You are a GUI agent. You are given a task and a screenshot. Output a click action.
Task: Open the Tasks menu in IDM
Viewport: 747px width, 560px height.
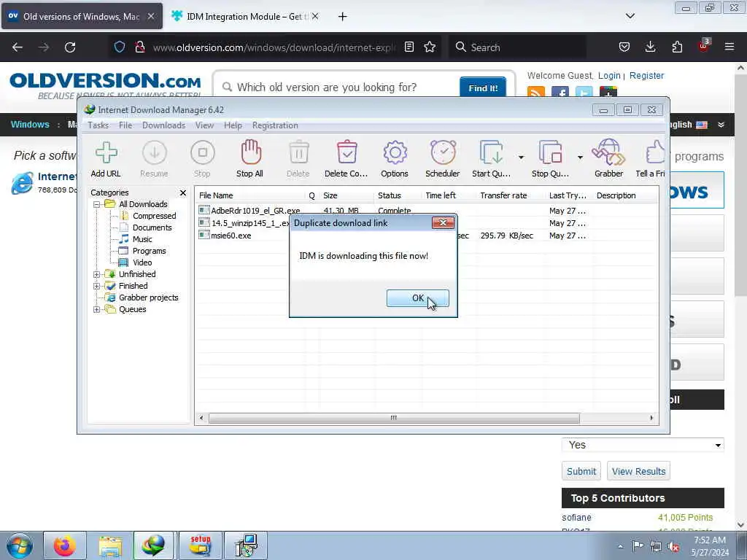coord(98,125)
